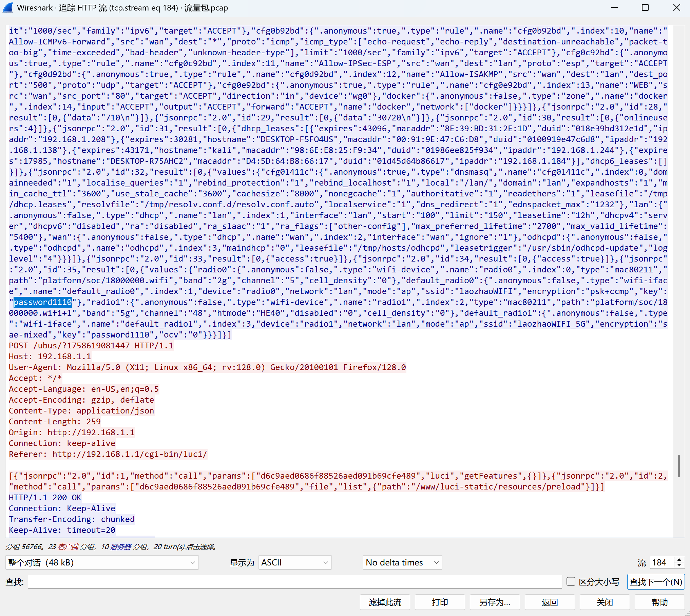This screenshot has width=690, height=616.
Task: Close the stream dialog window
Action: click(x=676, y=7)
